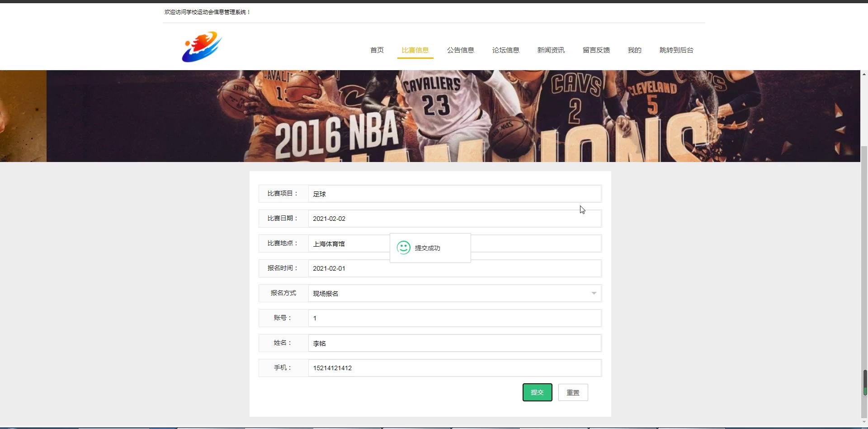Click the 重置 button

pos(573,392)
